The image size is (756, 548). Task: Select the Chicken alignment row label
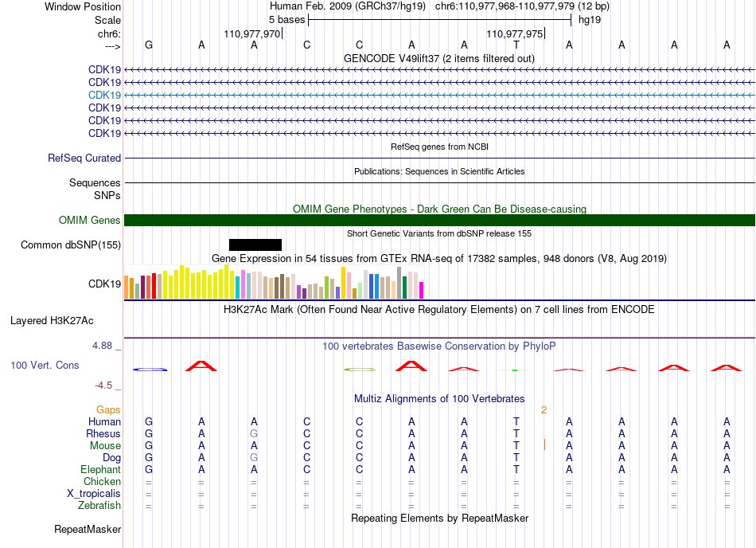(102, 481)
